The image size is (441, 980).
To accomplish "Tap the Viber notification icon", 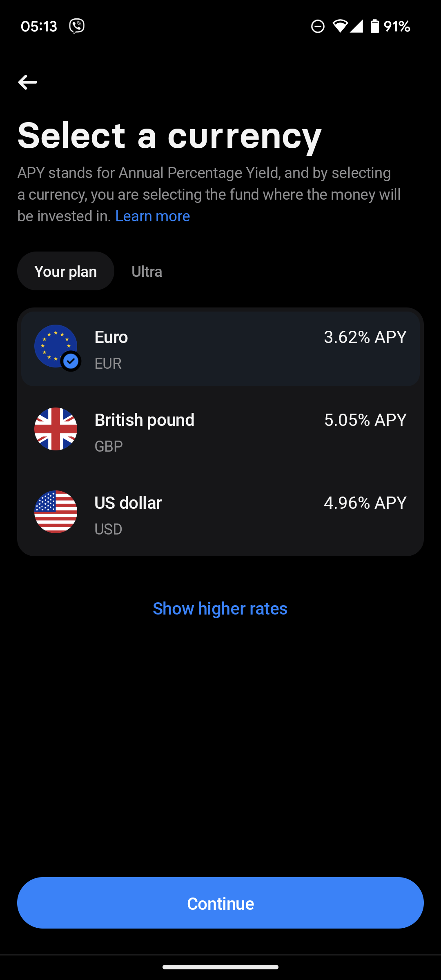I will [x=77, y=26].
